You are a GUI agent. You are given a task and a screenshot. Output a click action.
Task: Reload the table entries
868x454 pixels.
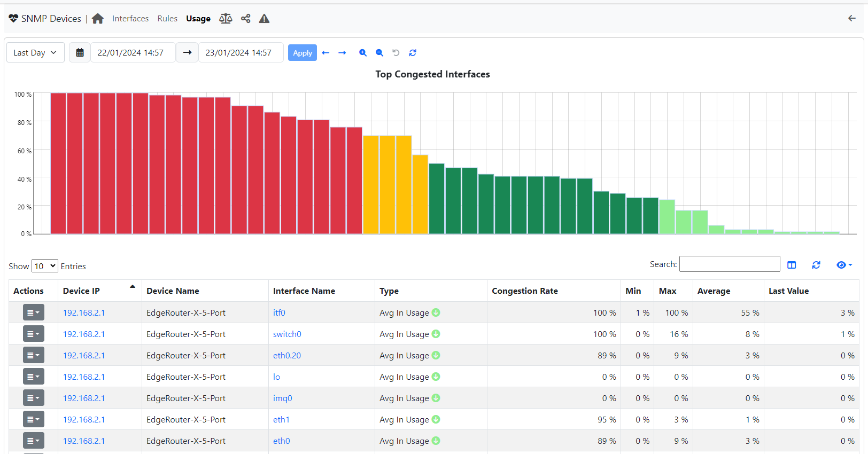pos(816,265)
